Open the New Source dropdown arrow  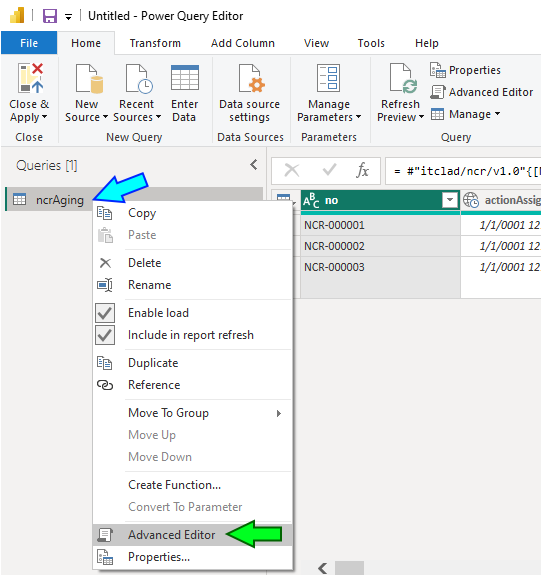coord(105,117)
